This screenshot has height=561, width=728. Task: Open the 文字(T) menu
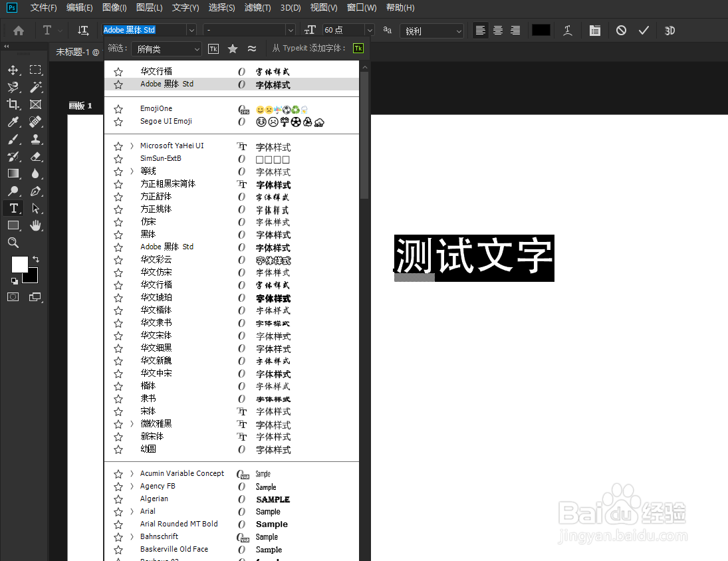click(185, 8)
